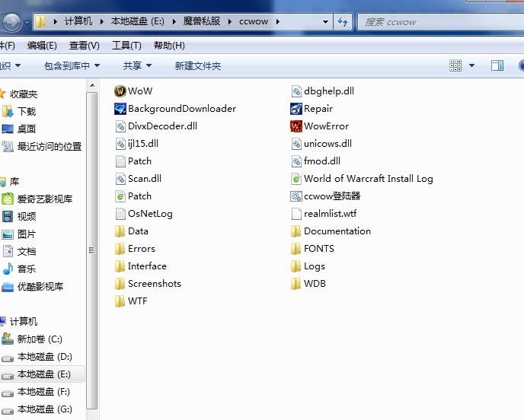Viewport: 524px width, 420px height.
Task: Select the ccwow登陆器 launcher icon
Action: click(296, 196)
